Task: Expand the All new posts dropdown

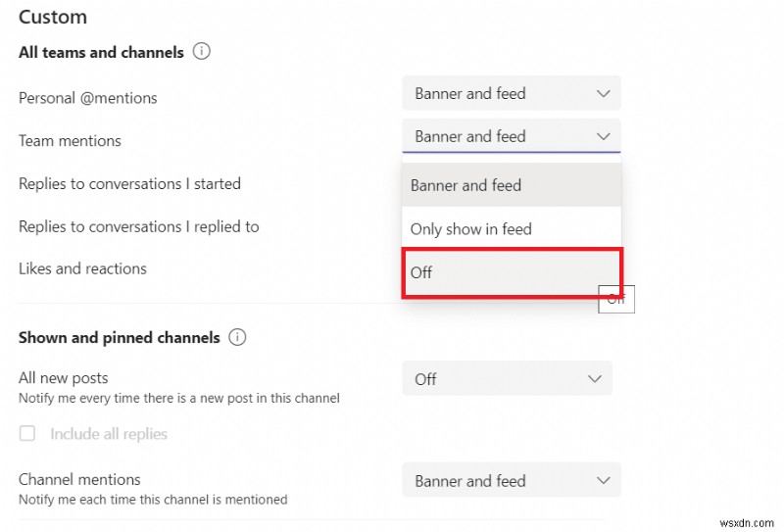Action: (x=507, y=379)
